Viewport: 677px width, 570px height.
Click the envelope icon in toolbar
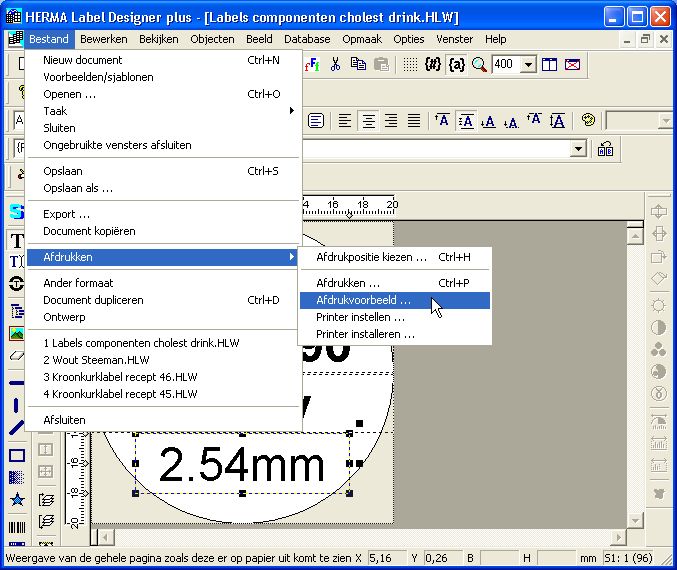pyautogui.click(x=572, y=64)
